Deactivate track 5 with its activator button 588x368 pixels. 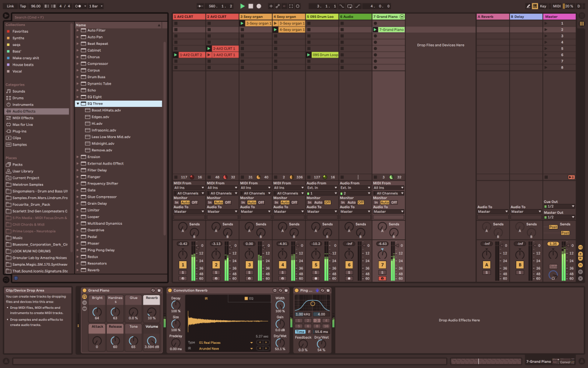pos(316,264)
